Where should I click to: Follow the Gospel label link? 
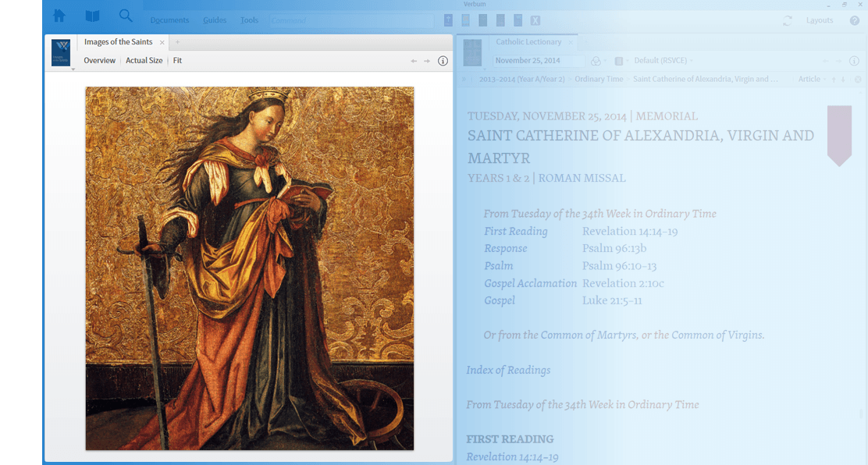[500, 300]
